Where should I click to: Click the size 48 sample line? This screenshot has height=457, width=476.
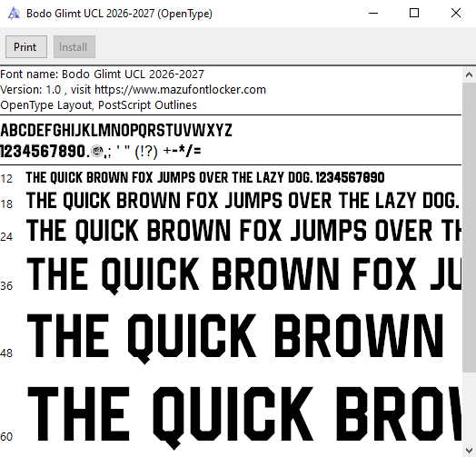coord(235,338)
